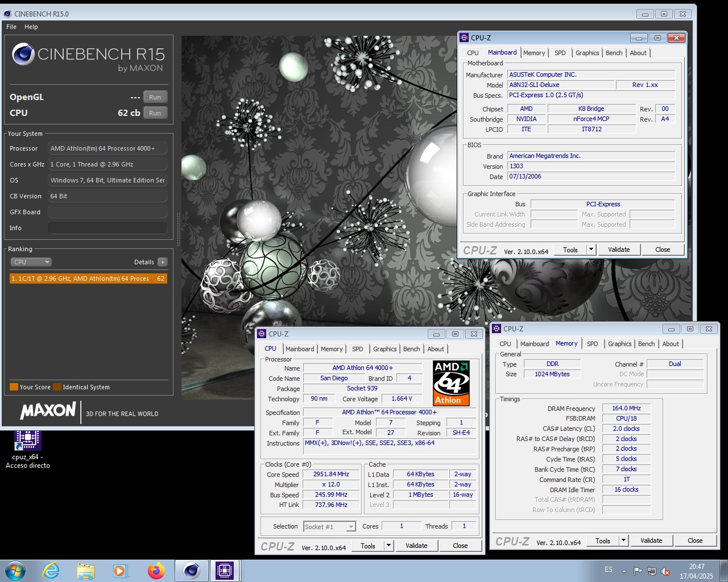The image size is (728, 582).
Task: Click the network tray icon
Action: click(652, 571)
